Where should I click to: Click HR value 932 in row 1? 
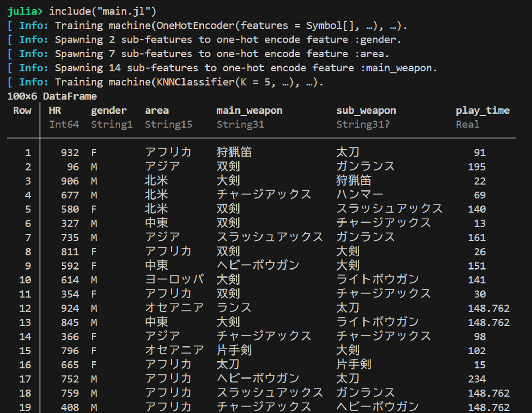tap(70, 153)
